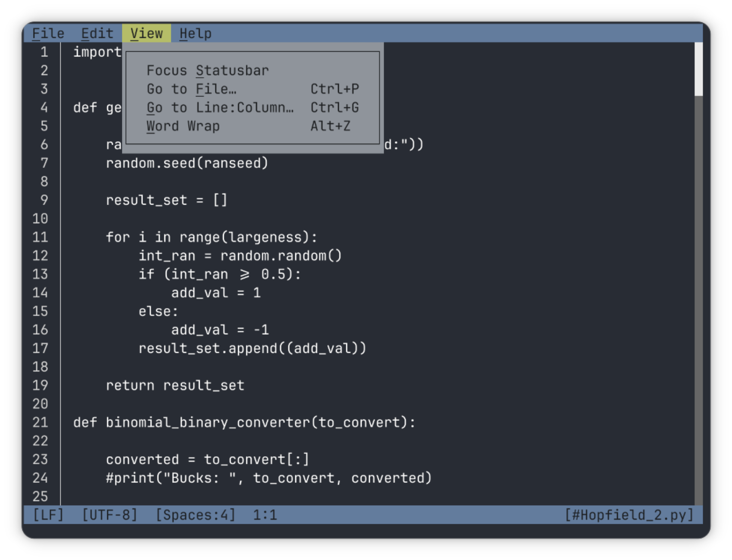Click the highlighted View menu title
732x560 pixels.
pyautogui.click(x=147, y=33)
